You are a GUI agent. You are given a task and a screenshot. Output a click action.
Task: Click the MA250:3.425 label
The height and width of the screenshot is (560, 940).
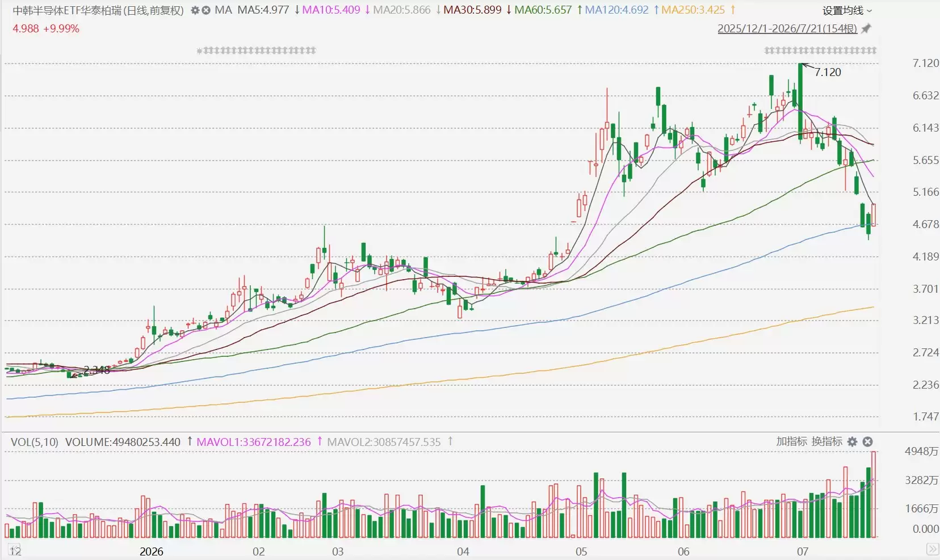693,10
